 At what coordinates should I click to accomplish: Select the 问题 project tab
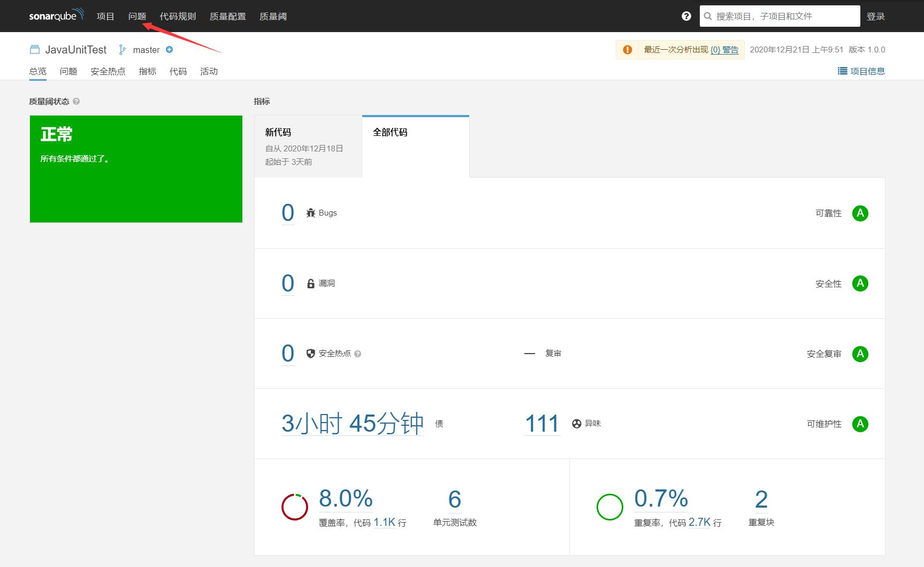(68, 71)
